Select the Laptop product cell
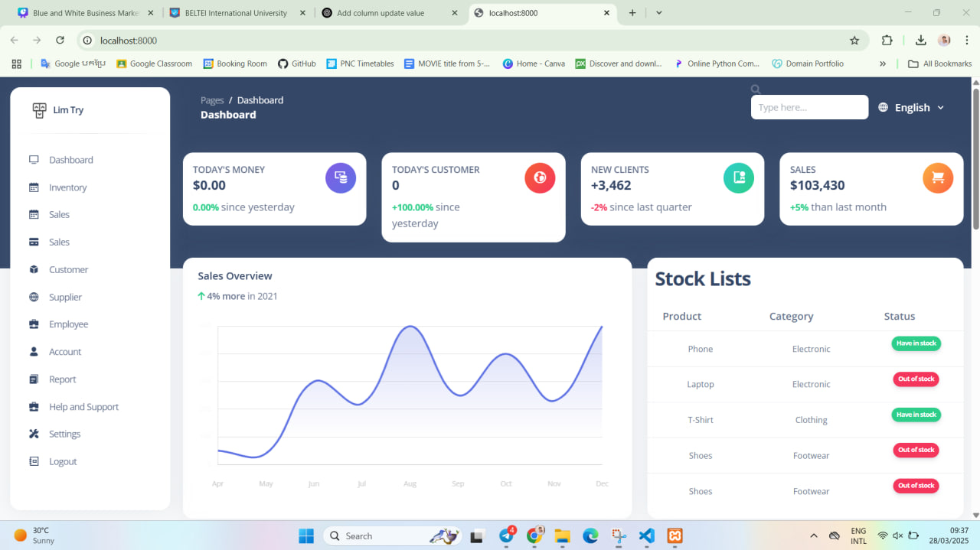The height and width of the screenshot is (550, 980). (x=701, y=384)
